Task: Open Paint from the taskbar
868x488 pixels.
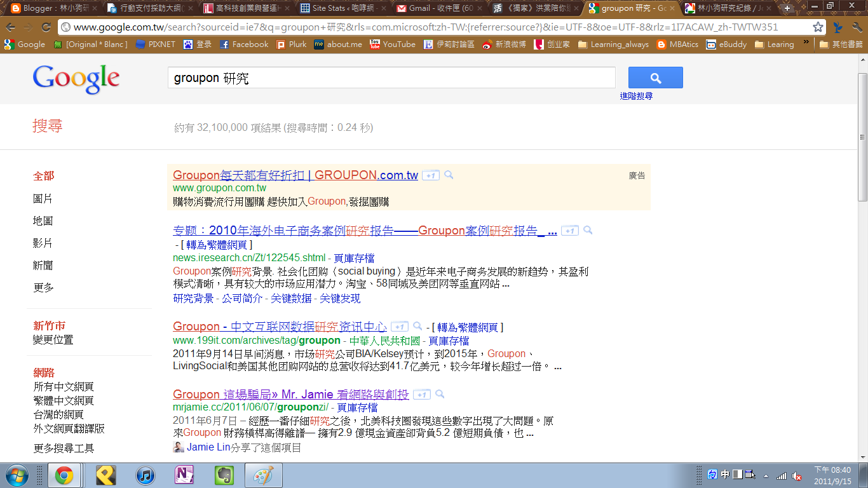Action: pos(262,475)
